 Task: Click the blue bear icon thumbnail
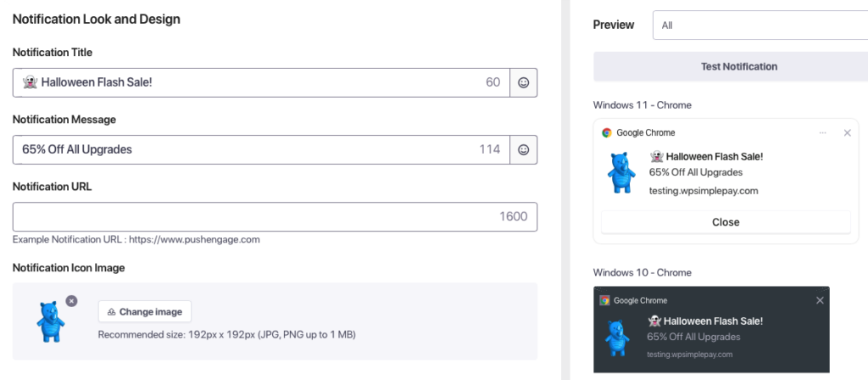(51, 321)
